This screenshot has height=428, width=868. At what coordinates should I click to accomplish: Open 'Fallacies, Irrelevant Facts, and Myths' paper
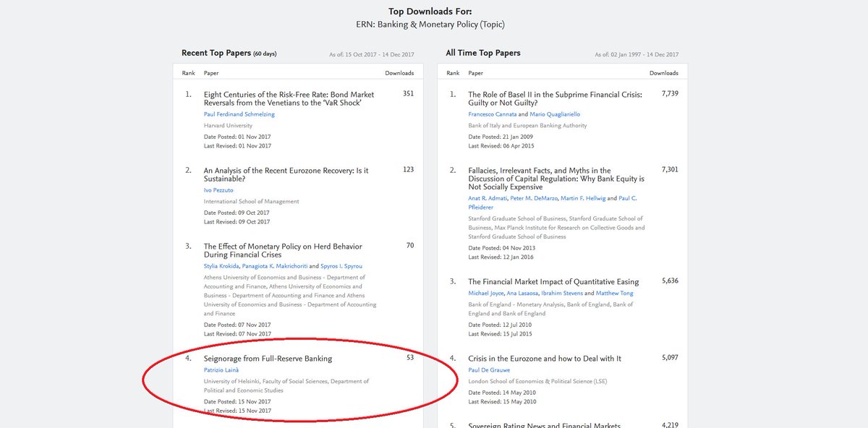point(556,179)
